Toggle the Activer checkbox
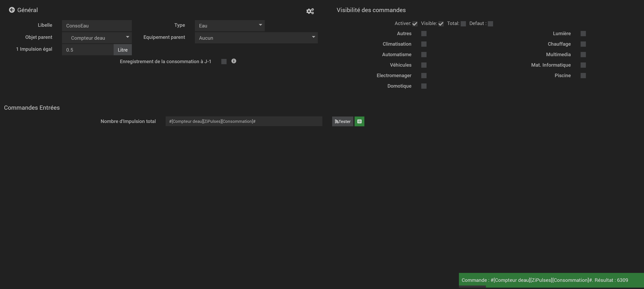This screenshot has height=289, width=644. (415, 24)
